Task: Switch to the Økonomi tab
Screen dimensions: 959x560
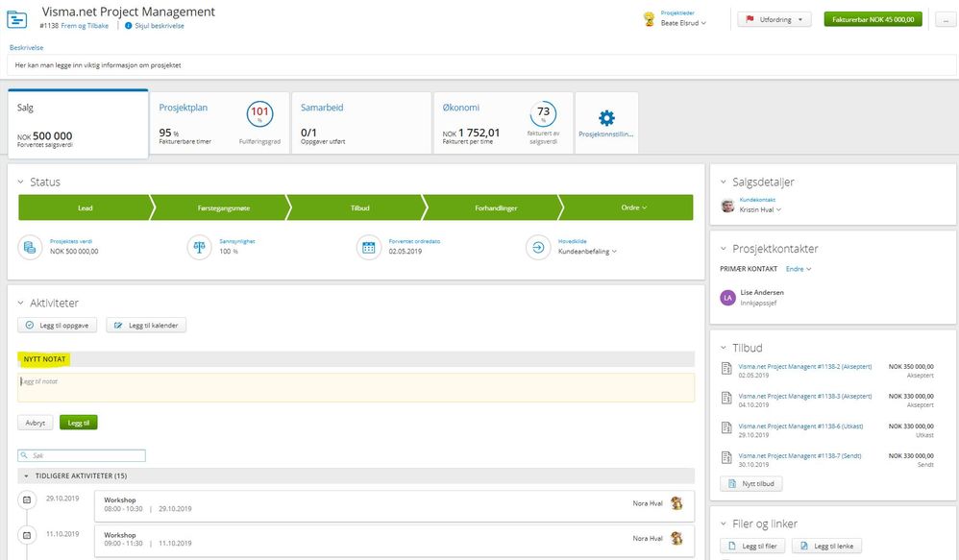Action: [504, 123]
